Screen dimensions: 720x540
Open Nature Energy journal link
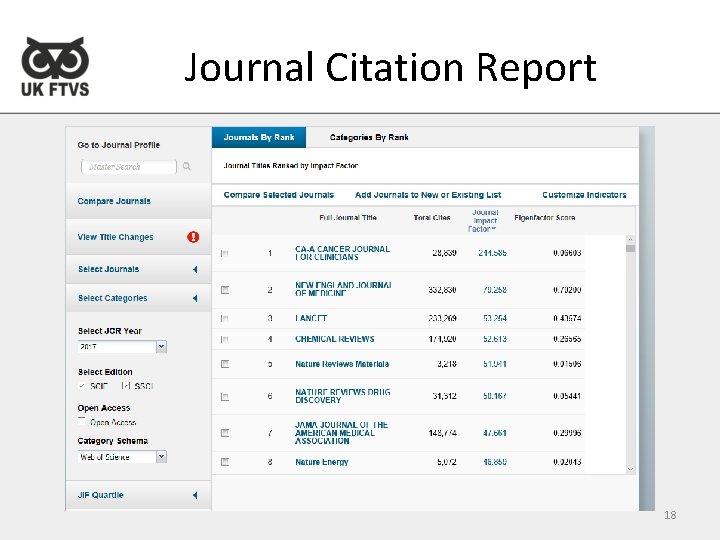pyautogui.click(x=321, y=462)
